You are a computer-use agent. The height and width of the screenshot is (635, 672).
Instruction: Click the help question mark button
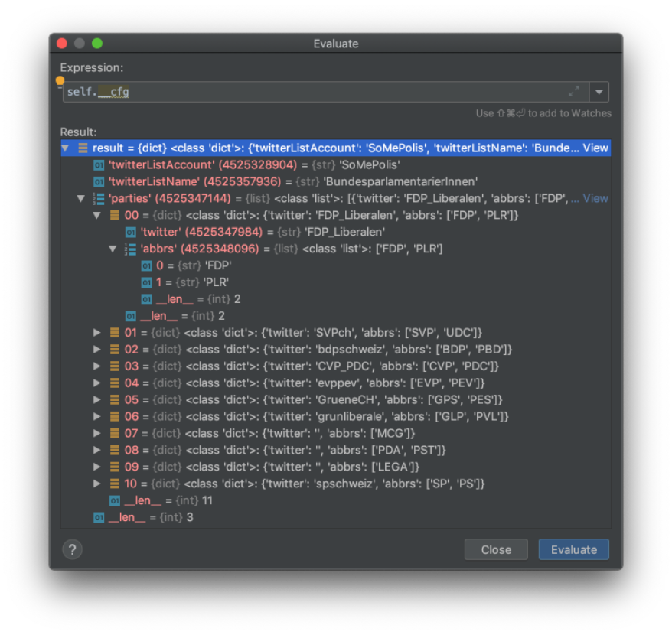[72, 549]
